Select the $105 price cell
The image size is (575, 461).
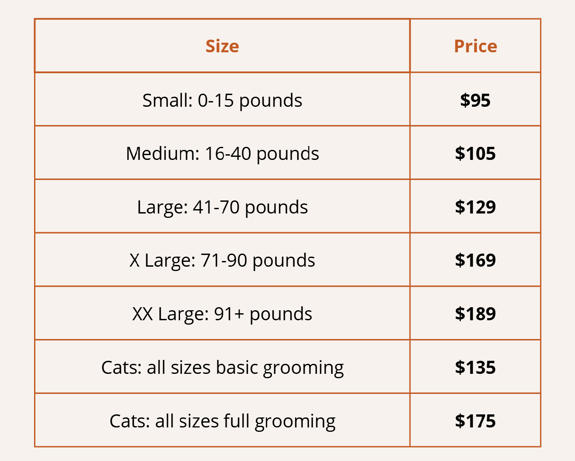click(476, 153)
